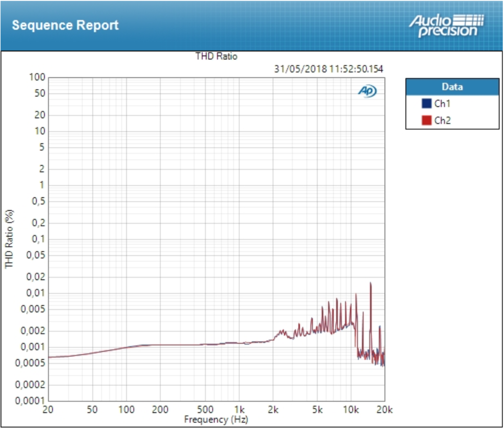Select the Ch2 legend label text
The height and width of the screenshot is (428, 504).
tap(442, 120)
